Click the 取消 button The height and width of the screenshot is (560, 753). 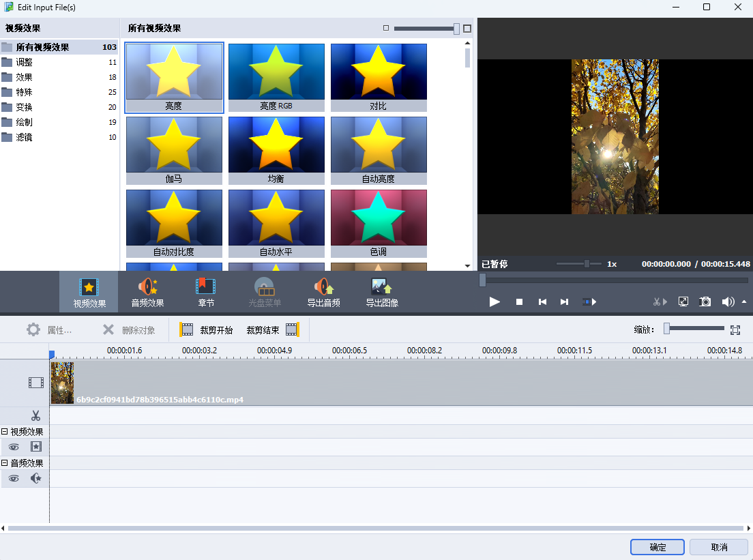[719, 547]
